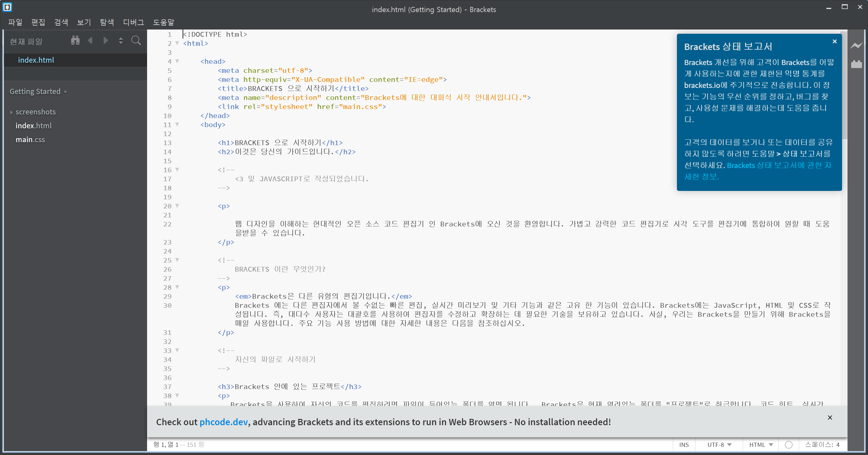Fold the paragraph at line 20
The width and height of the screenshot is (868, 455).
click(x=177, y=206)
